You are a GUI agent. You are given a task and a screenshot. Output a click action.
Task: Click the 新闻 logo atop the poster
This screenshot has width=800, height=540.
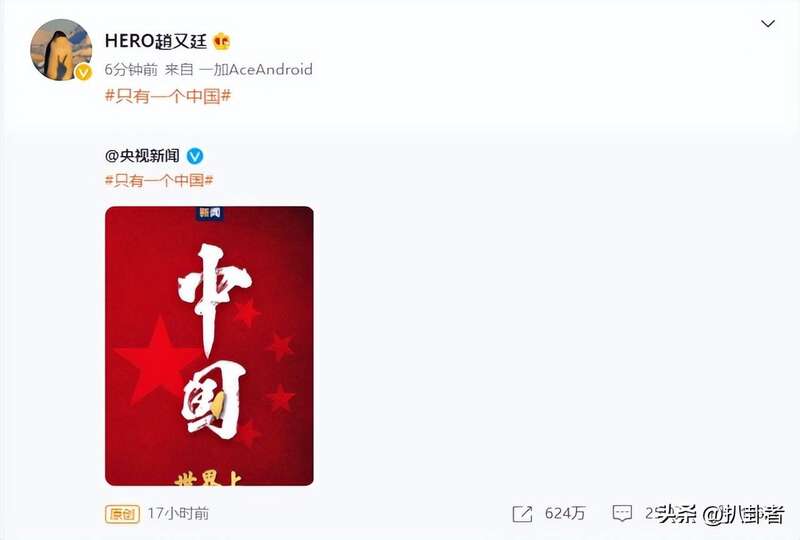pyautogui.click(x=210, y=212)
